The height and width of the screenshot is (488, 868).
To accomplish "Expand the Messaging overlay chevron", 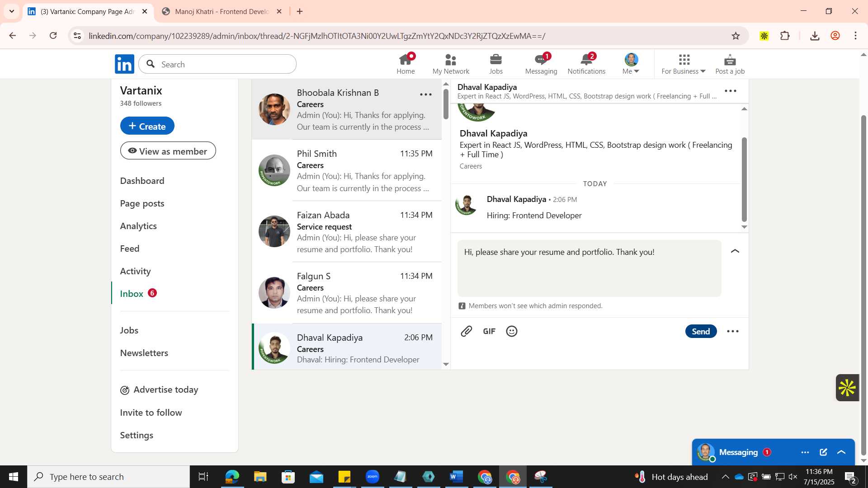I will pyautogui.click(x=841, y=452).
